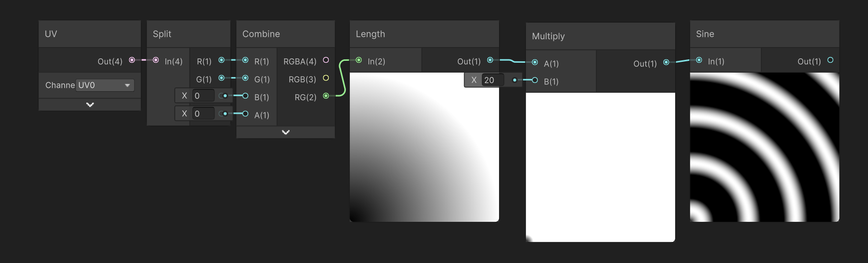This screenshot has height=263, width=868.
Task: Open the UV0 channel dropdown
Action: tap(105, 85)
